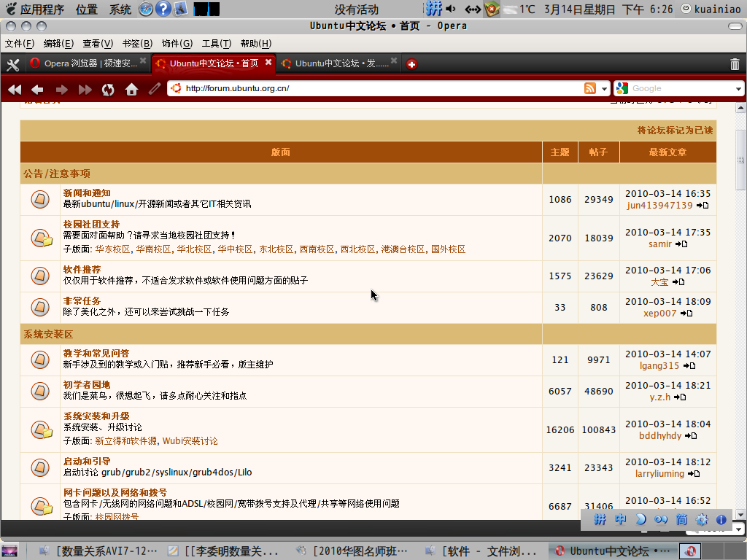The height and width of the screenshot is (560, 747).
Task: Open the RSS feed icon in address bar
Action: (589, 88)
